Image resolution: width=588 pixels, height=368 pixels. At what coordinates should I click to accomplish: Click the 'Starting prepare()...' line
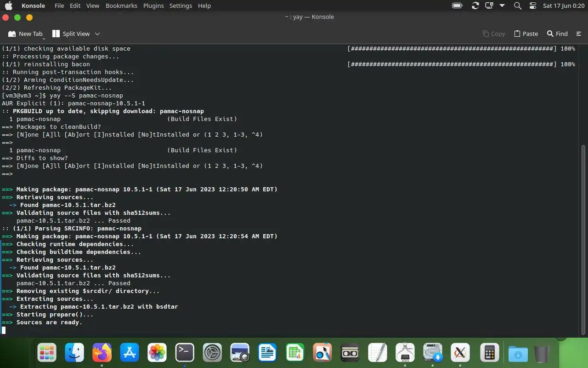point(55,314)
